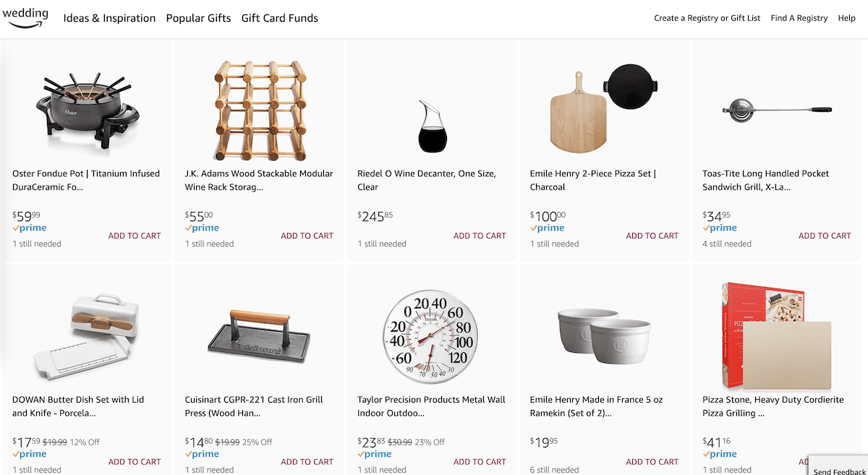Add the Emile Henry ramekin set to cart
This screenshot has width=868, height=475.
[652, 461]
